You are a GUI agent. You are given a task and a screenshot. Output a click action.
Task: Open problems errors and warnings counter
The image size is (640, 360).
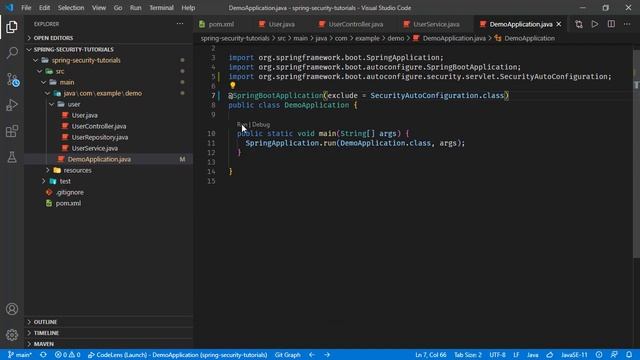(x=67, y=355)
